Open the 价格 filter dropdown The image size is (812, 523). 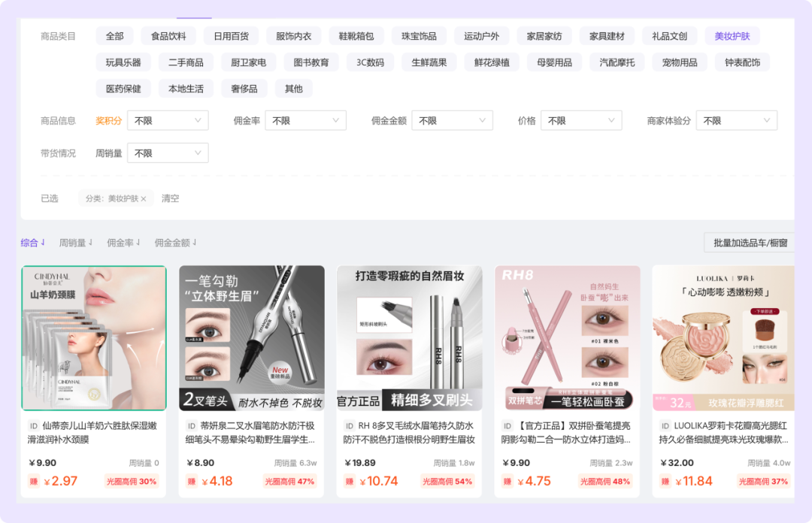click(x=581, y=121)
